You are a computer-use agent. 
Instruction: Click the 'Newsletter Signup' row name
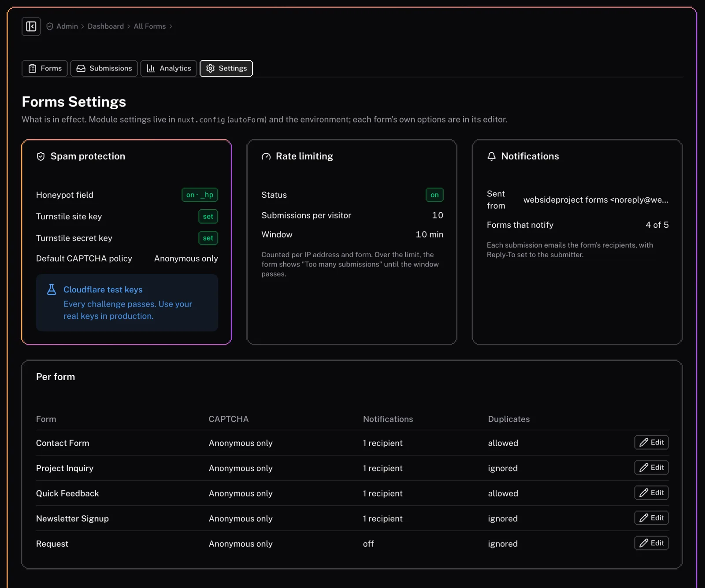tap(72, 518)
